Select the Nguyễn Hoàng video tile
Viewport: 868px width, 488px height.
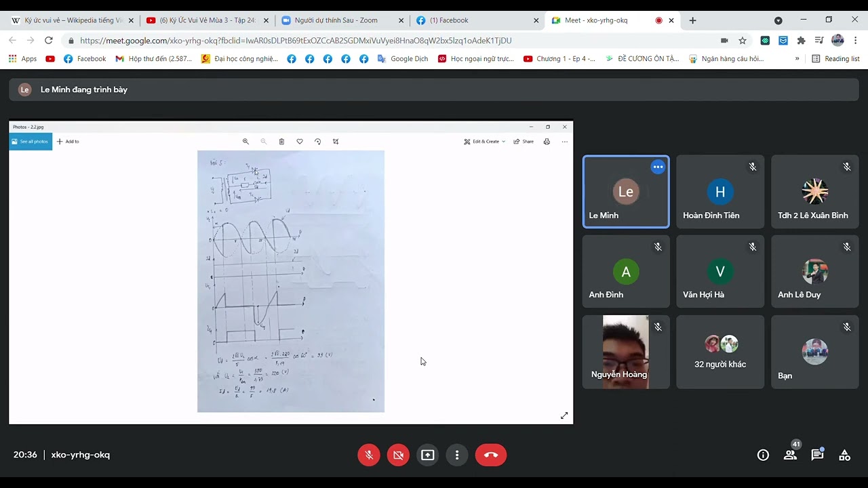(626, 352)
